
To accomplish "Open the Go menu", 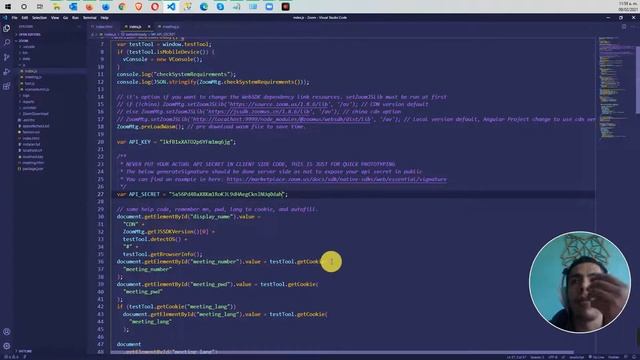I will point(65,18).
